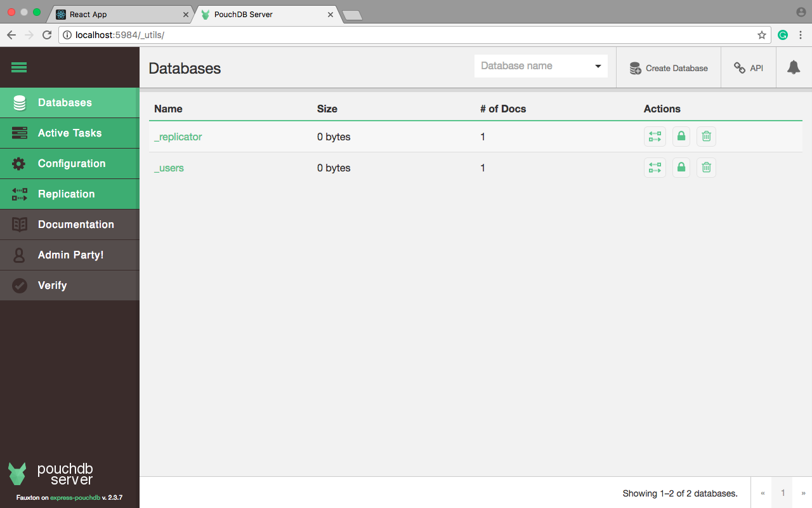This screenshot has width=812, height=508.
Task: Click the Documentation book icon
Action: [x=20, y=225]
